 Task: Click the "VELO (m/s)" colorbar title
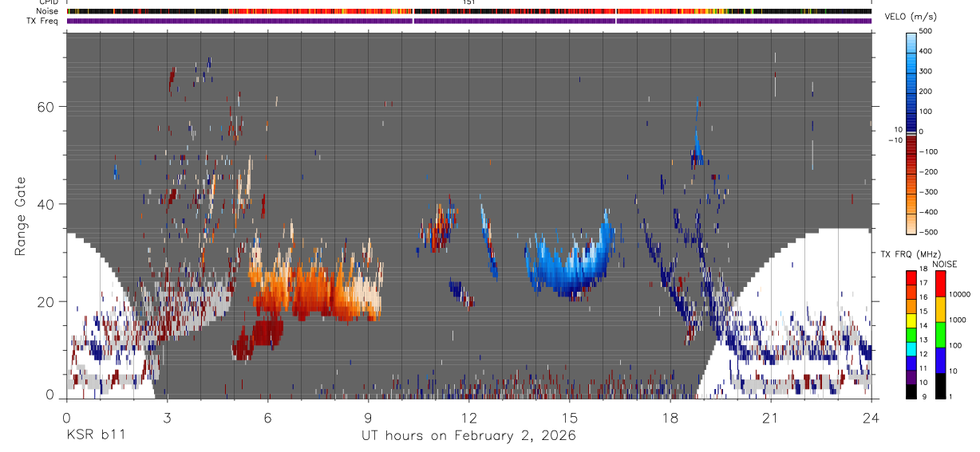[x=912, y=17]
